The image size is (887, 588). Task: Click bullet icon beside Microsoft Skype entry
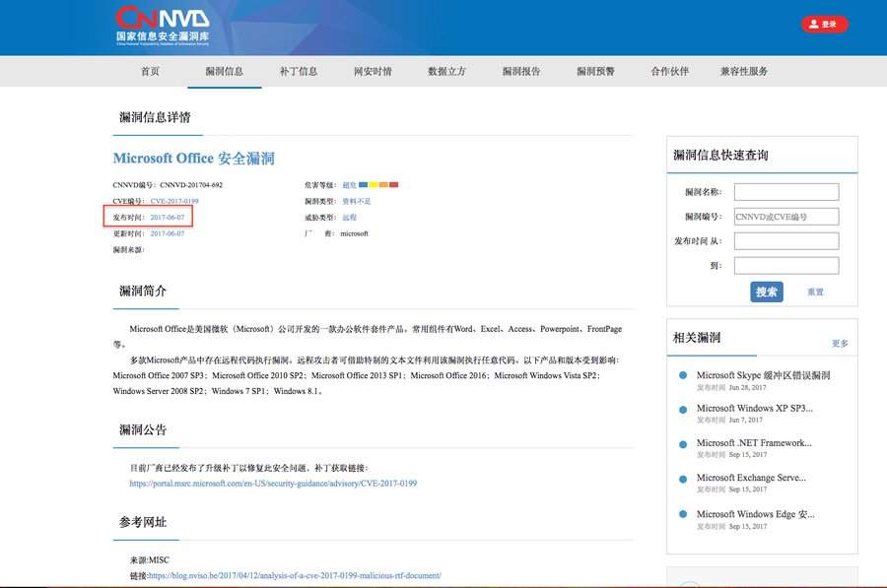click(683, 375)
